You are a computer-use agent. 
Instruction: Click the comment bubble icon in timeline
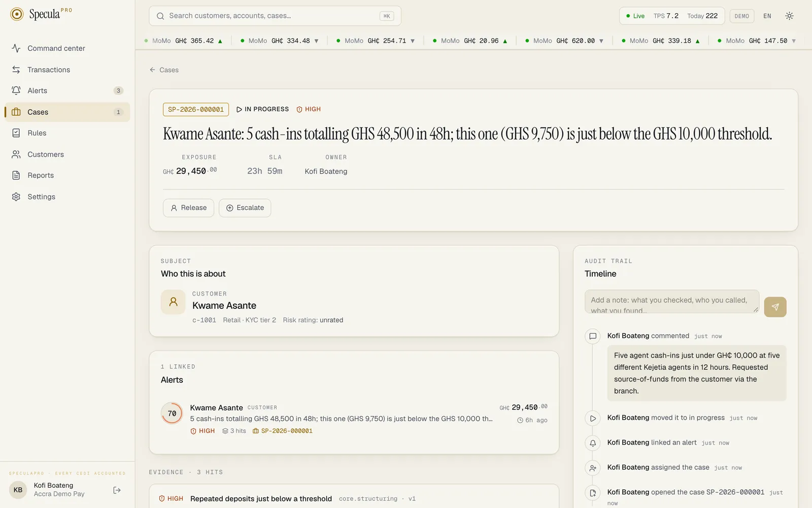593,336
